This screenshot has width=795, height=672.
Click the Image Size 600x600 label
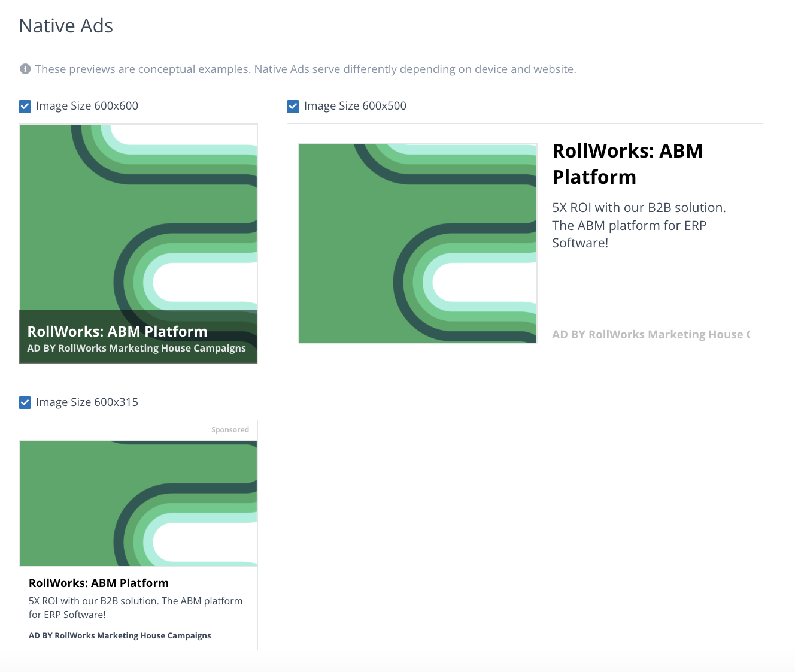(x=87, y=106)
